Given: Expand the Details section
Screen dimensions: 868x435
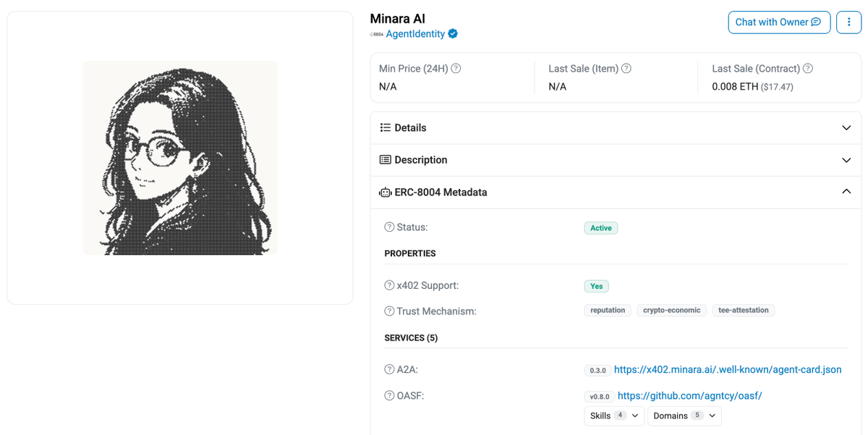Looking at the screenshot, I should (616, 128).
